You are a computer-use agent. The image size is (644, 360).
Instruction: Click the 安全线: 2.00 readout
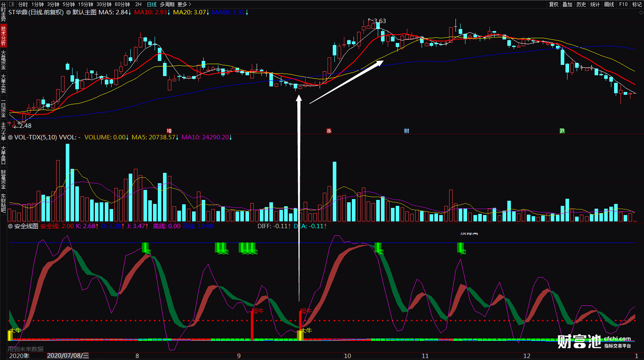tap(57, 226)
